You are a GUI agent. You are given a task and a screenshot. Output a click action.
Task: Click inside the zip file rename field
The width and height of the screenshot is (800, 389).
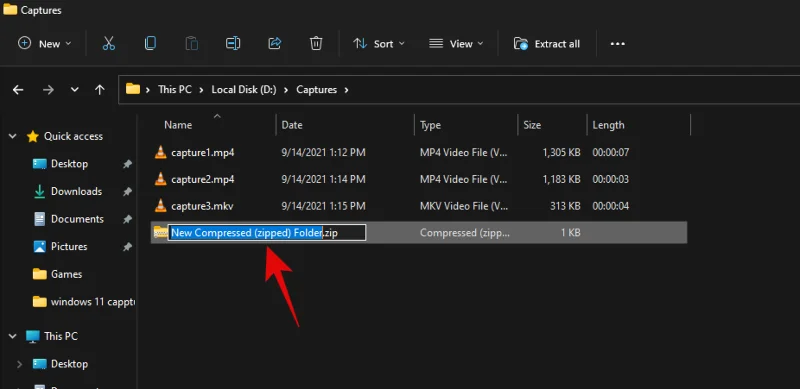click(x=267, y=233)
